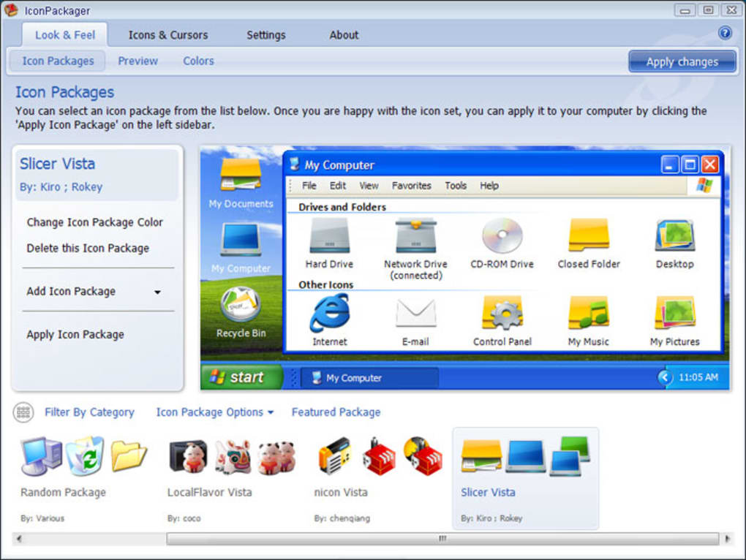746x560 pixels.
Task: Open the Colors section
Action: (x=197, y=61)
